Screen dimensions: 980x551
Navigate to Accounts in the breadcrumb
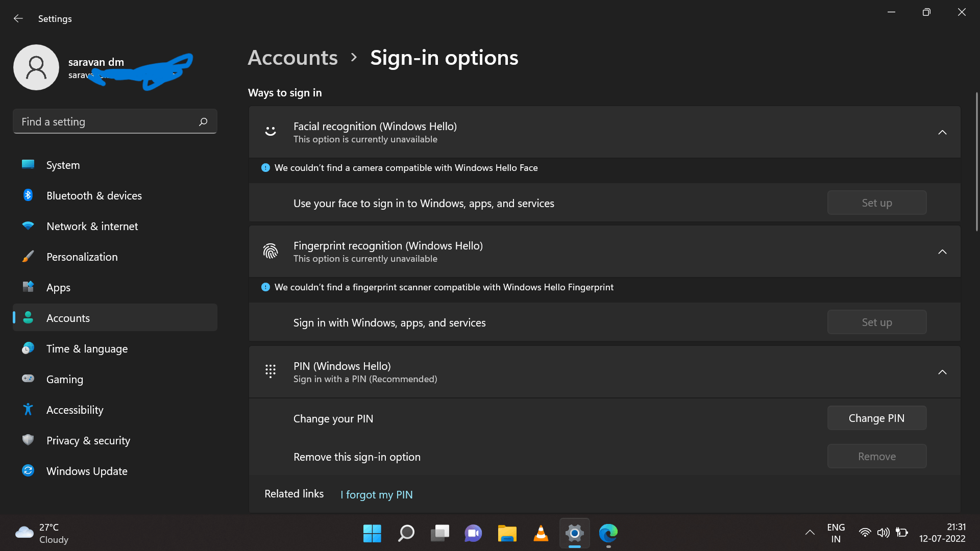[x=292, y=58]
